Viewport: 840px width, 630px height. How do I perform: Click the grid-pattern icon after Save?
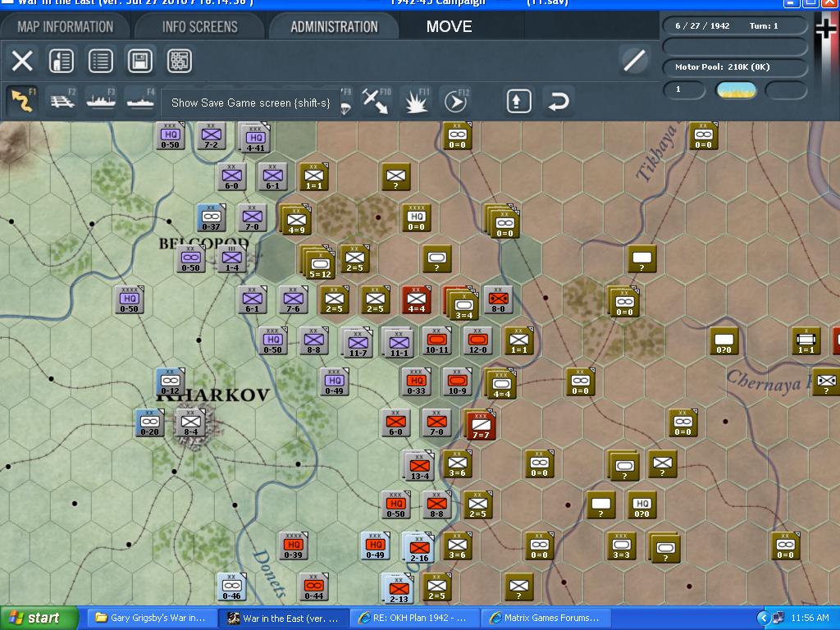179,61
